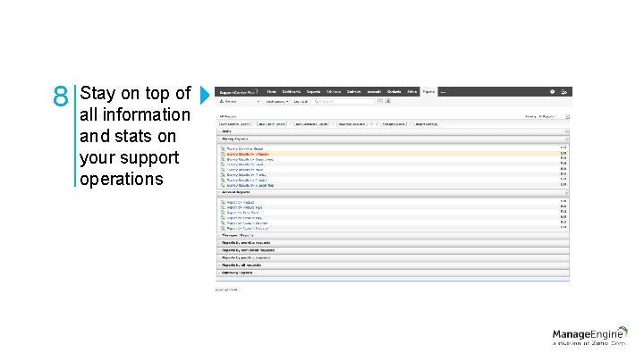Click collapse icon at right of Account Reports header
644x362 pixels.
[x=567, y=192]
